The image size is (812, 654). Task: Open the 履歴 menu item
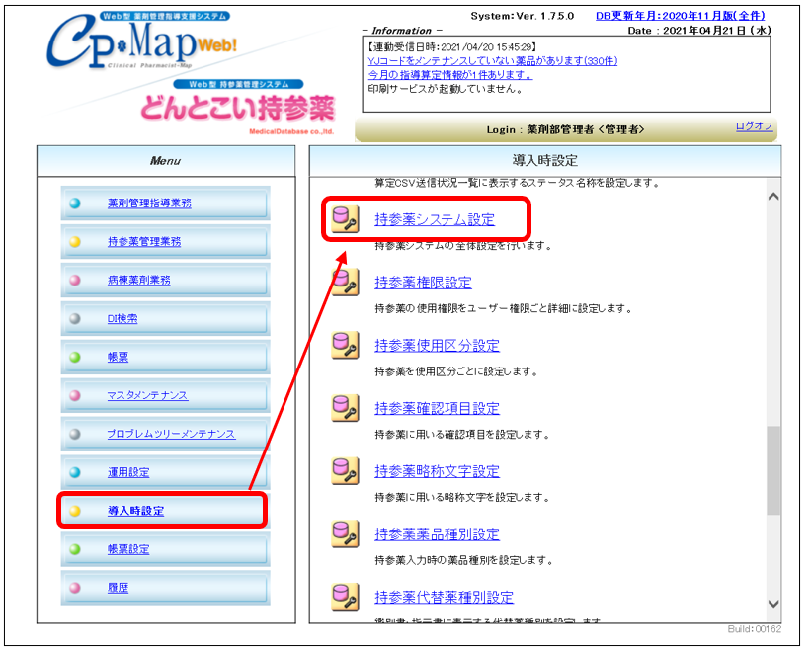118,588
